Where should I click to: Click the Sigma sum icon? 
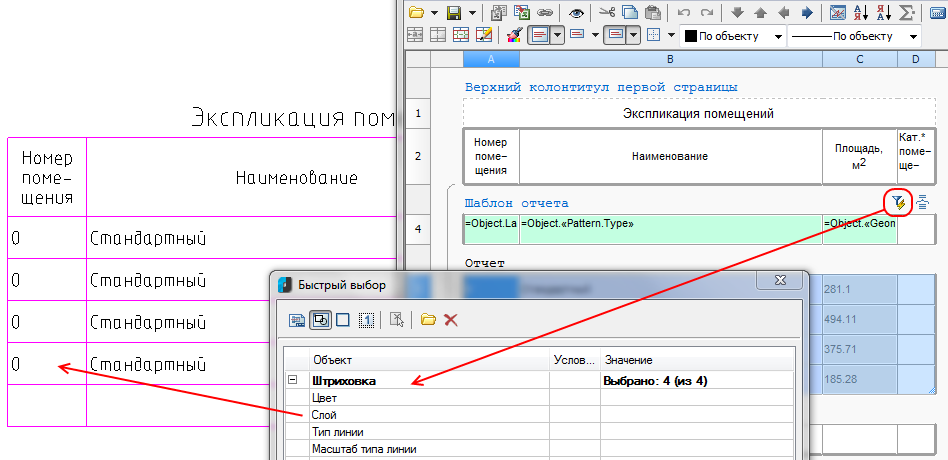click(906, 12)
